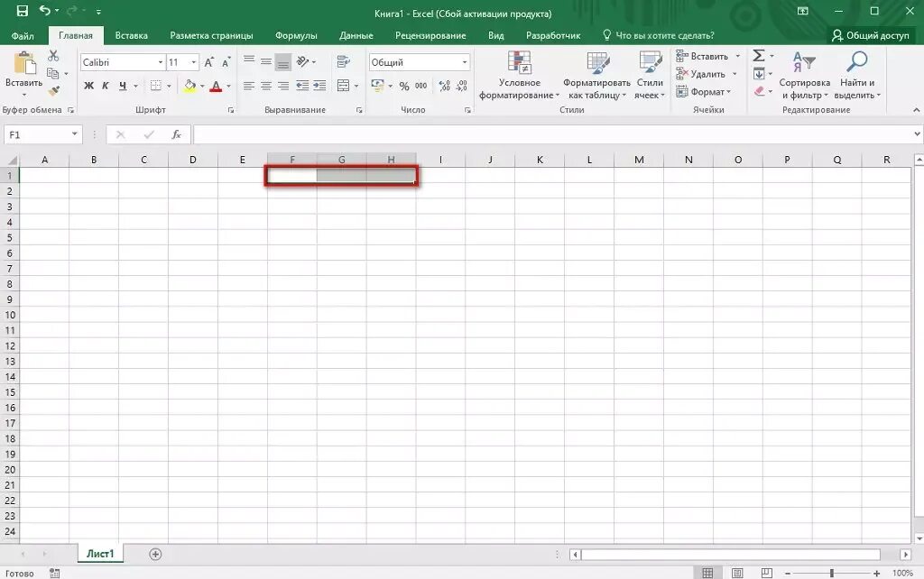924x579 pixels.
Task: Open Найти и выделить menu
Action: 857,75
